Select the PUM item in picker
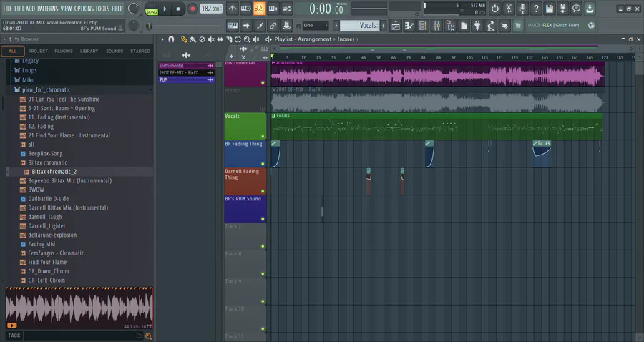This screenshot has height=342, width=644. [187, 79]
